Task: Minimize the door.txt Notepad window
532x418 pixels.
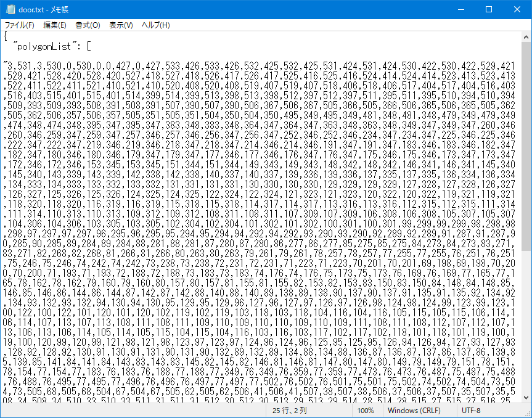Action: point(460,9)
